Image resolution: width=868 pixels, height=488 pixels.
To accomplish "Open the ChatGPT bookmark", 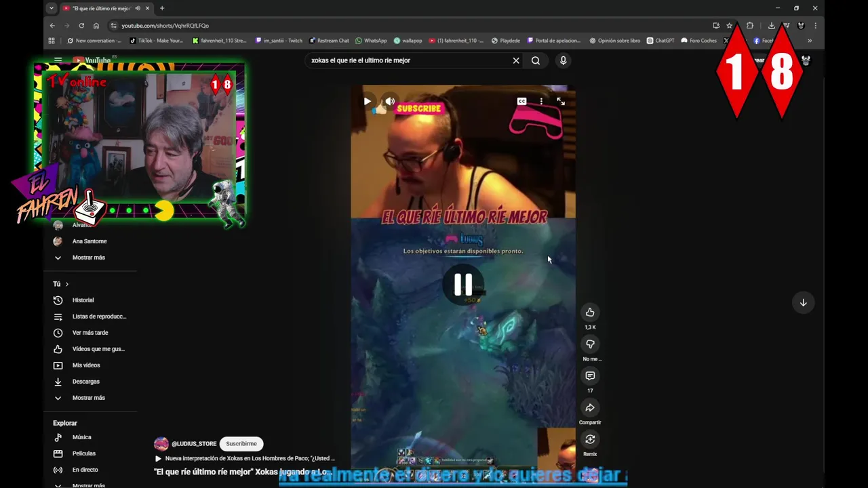I will [660, 41].
